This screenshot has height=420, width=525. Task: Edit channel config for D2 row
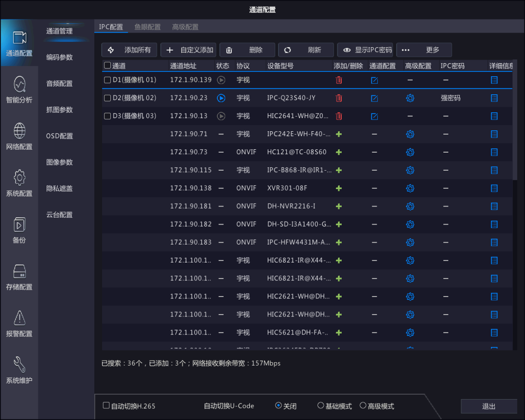374,98
